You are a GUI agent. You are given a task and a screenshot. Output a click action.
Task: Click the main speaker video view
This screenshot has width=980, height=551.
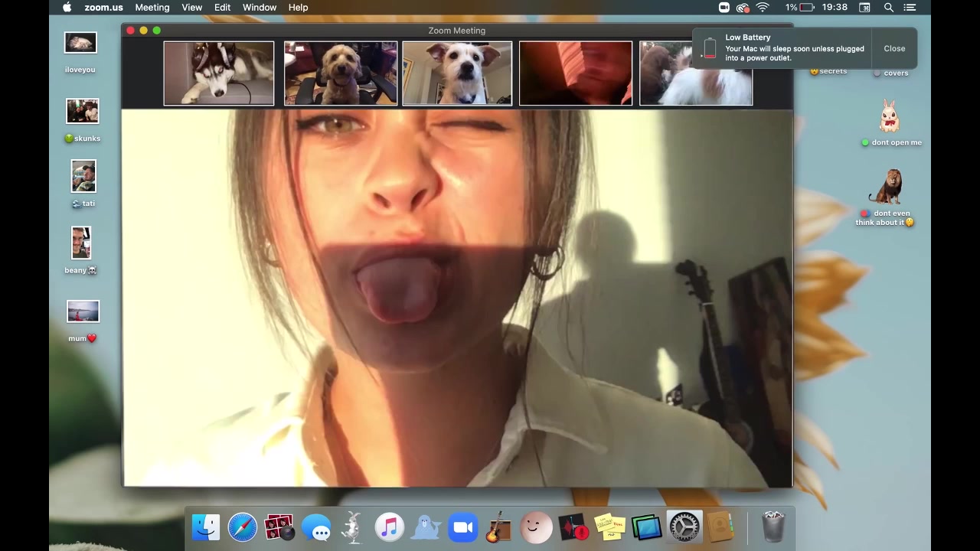coord(457,298)
